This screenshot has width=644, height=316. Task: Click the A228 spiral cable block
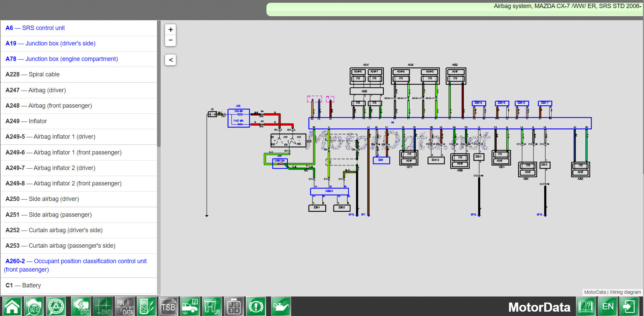click(x=366, y=91)
